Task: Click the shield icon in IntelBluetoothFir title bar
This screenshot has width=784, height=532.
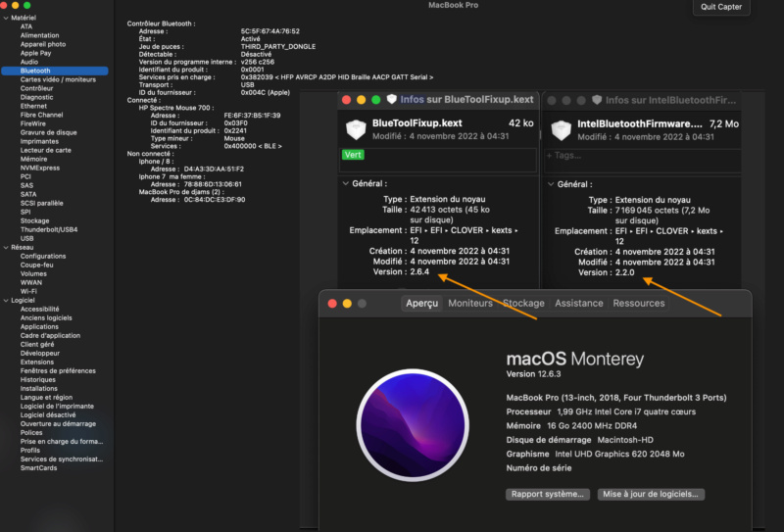Action: (x=597, y=100)
